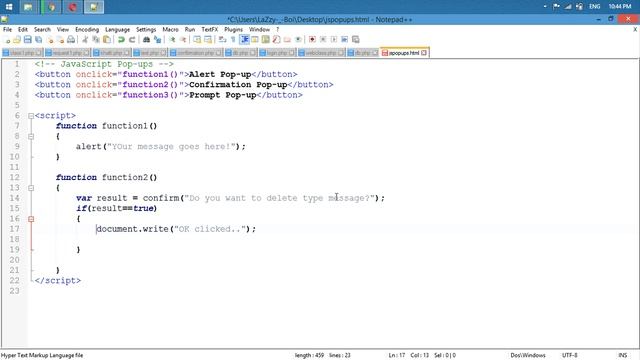Click the alert("YOur message goes here!") line
The height and width of the screenshot is (360, 640).
161,147
